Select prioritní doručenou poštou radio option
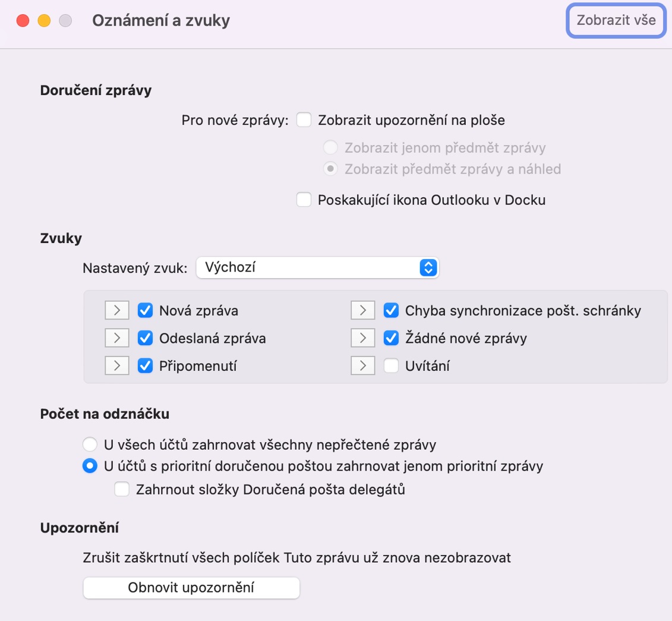The image size is (672, 621). [90, 466]
